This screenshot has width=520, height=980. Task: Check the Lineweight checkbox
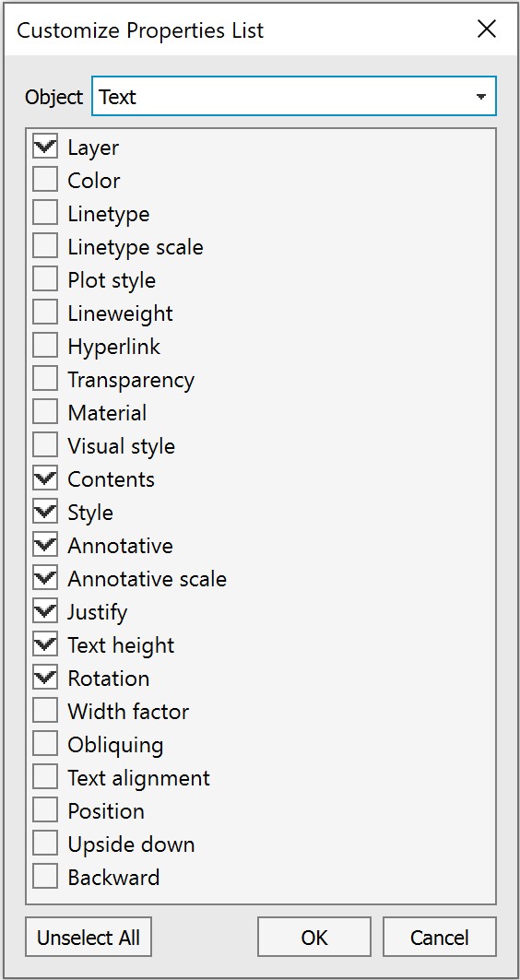pos(45,313)
